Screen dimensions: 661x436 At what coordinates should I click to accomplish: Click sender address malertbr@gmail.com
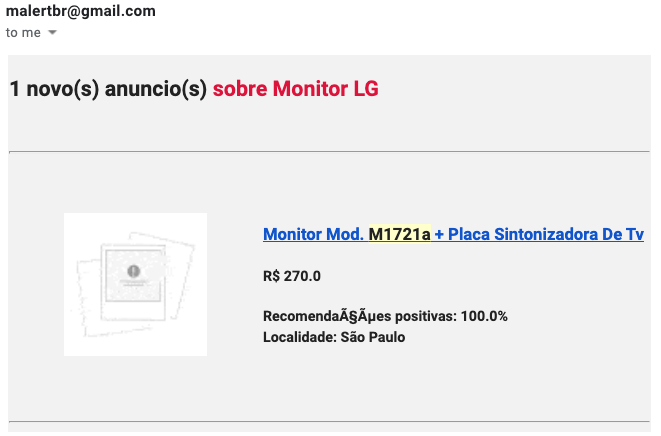[81, 12]
